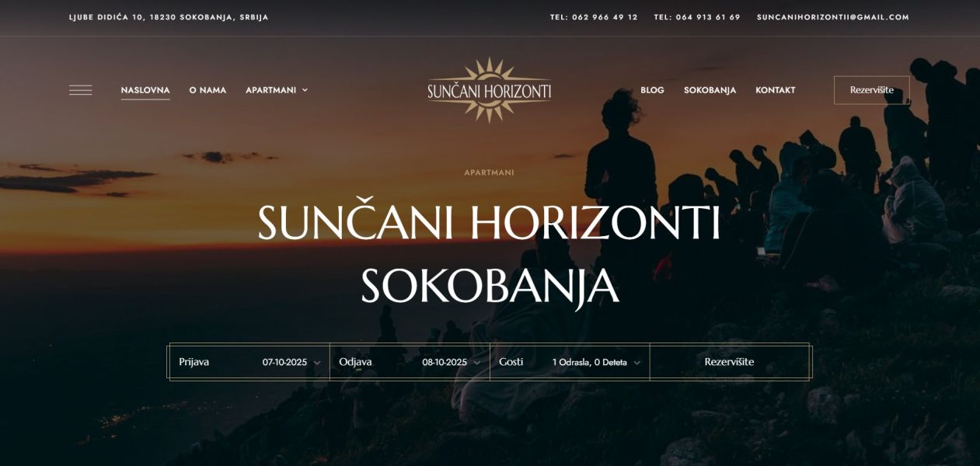Email suncanihorizontii@gmail.com link
Image resolution: width=980 pixels, height=466 pixels.
tap(832, 17)
